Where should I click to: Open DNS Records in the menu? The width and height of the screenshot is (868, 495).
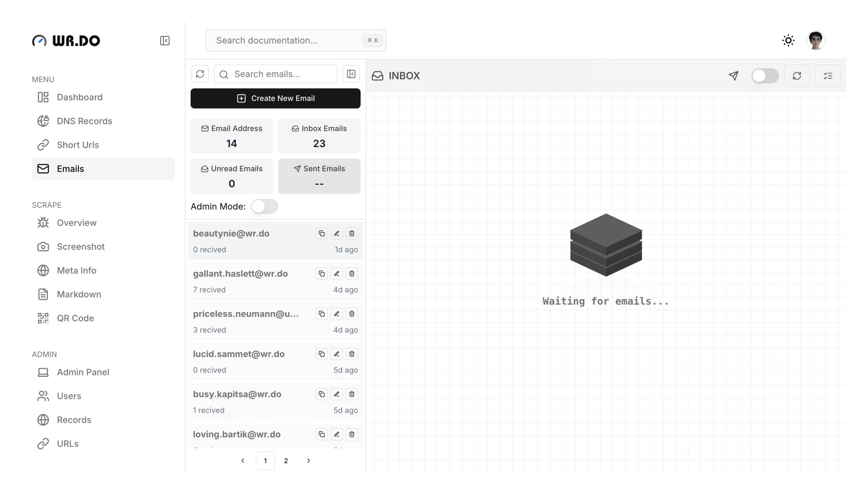click(x=84, y=121)
